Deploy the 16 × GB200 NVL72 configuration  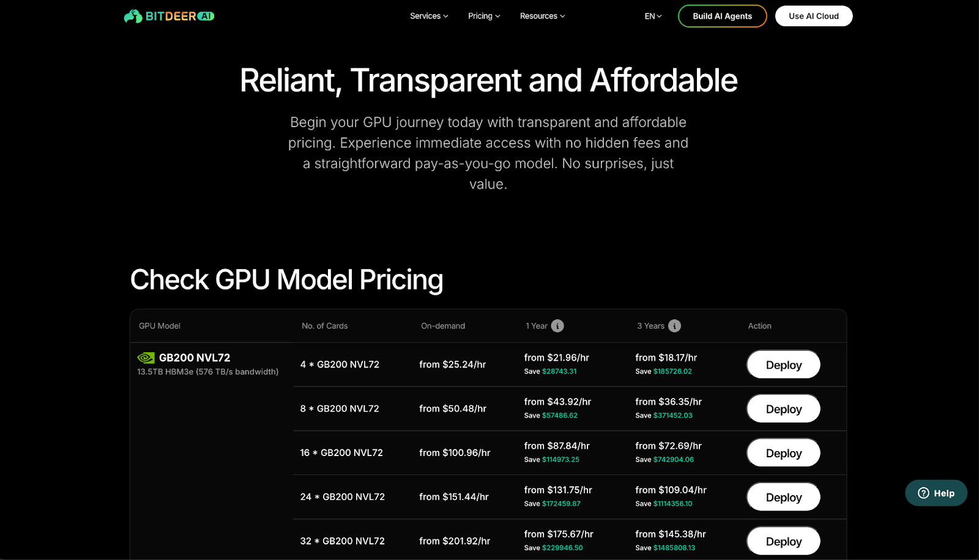783,452
